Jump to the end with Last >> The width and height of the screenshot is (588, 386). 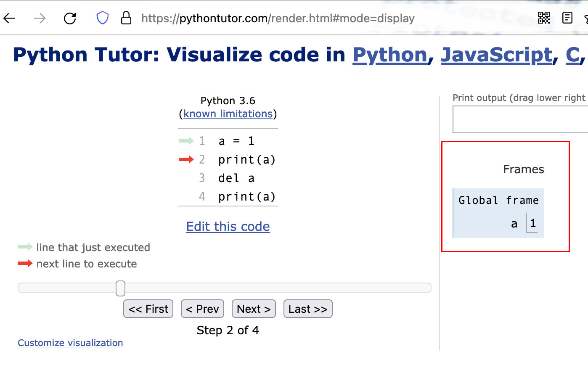point(308,309)
